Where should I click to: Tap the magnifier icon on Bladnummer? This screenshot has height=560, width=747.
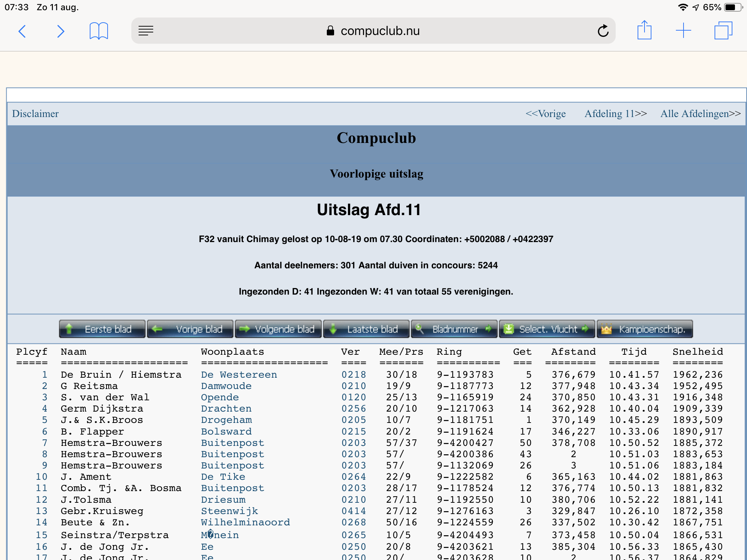pos(419,328)
